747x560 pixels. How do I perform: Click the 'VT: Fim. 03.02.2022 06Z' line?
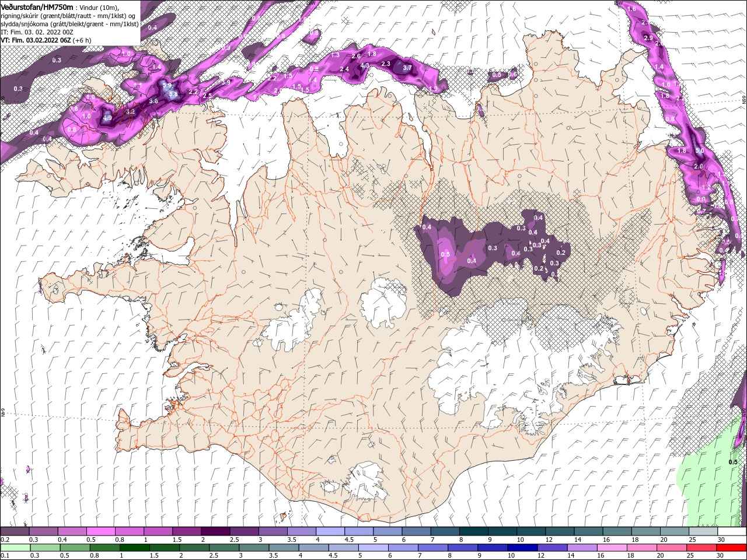(x=36, y=40)
